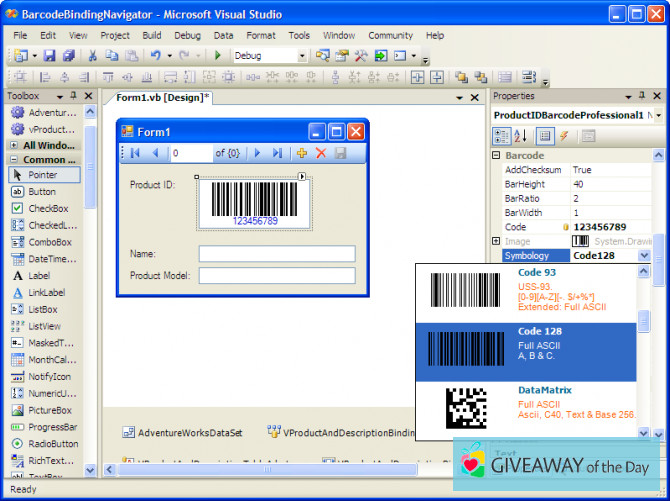Image resolution: width=670 pixels, height=501 pixels.
Task: Select the CheckBox control in Toolbox
Action: click(48, 208)
